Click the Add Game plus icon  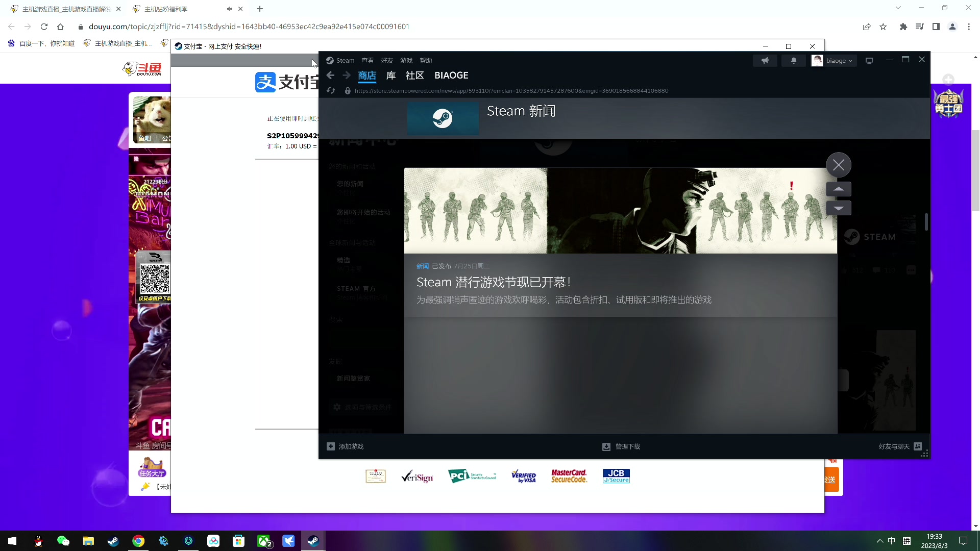(x=331, y=446)
